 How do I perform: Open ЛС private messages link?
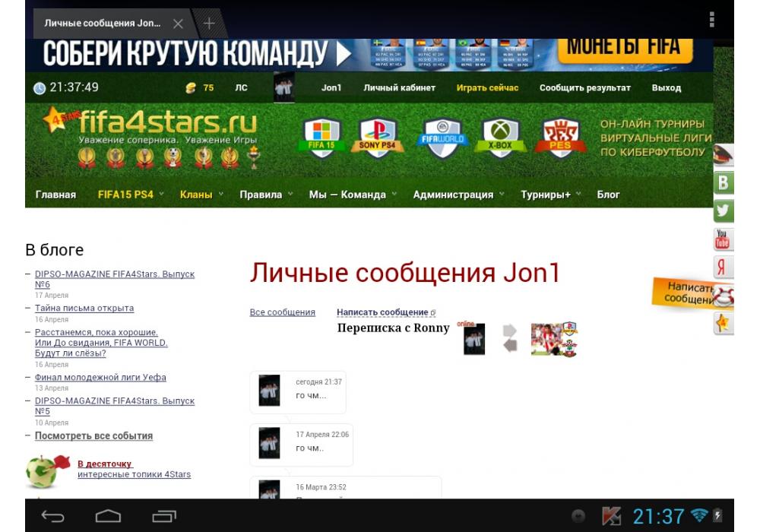pos(242,87)
